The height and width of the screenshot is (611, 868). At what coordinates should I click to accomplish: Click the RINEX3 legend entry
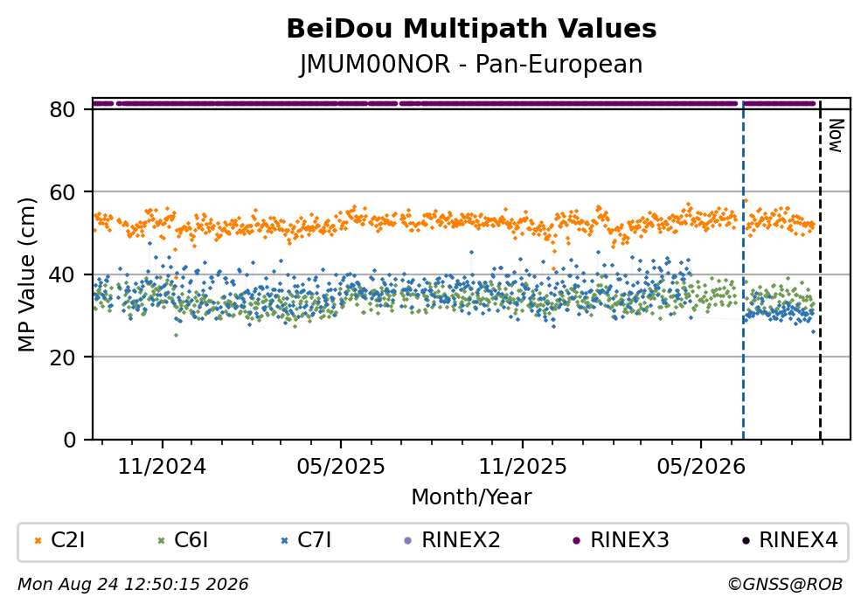click(x=621, y=540)
